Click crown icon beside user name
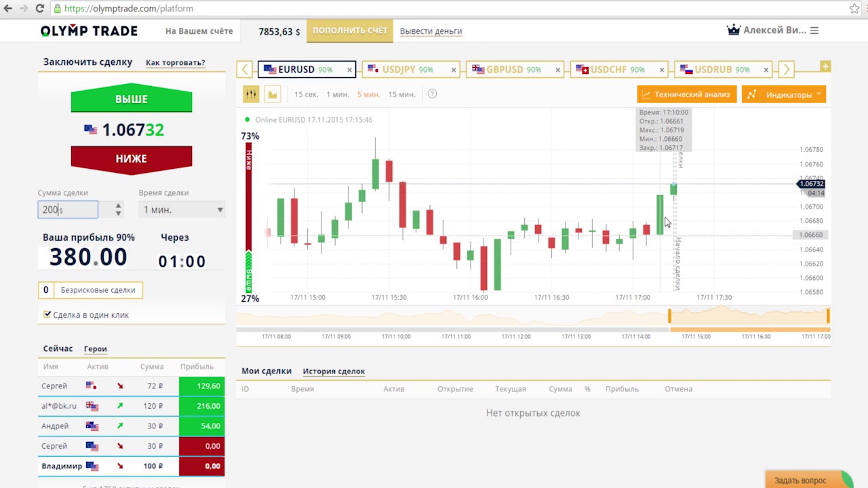The image size is (868, 488). [x=733, y=30]
